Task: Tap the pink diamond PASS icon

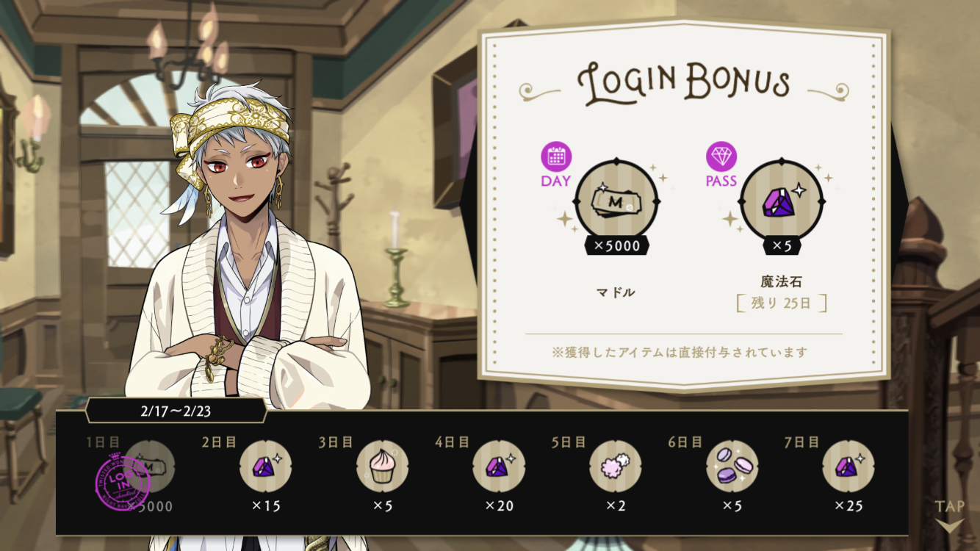Action: coord(721,156)
